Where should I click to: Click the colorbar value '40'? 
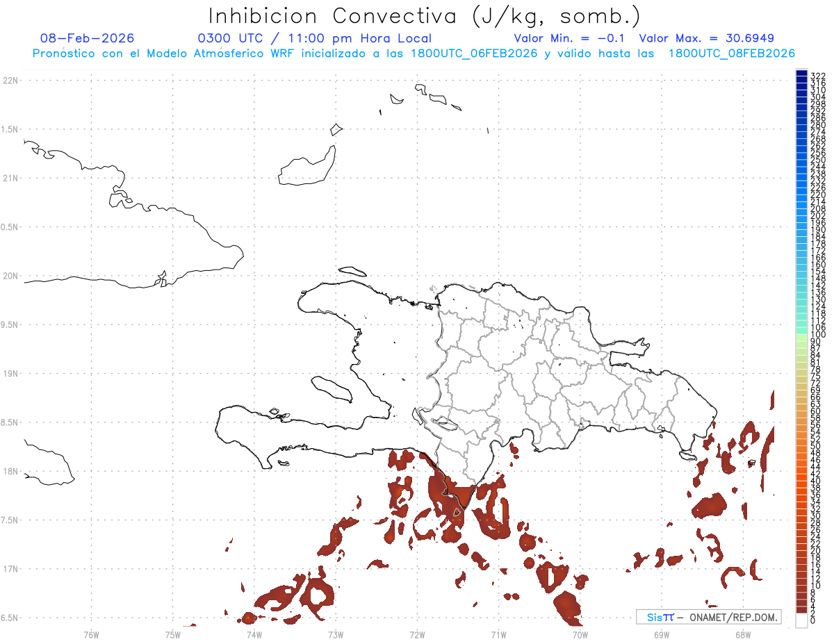(x=816, y=481)
